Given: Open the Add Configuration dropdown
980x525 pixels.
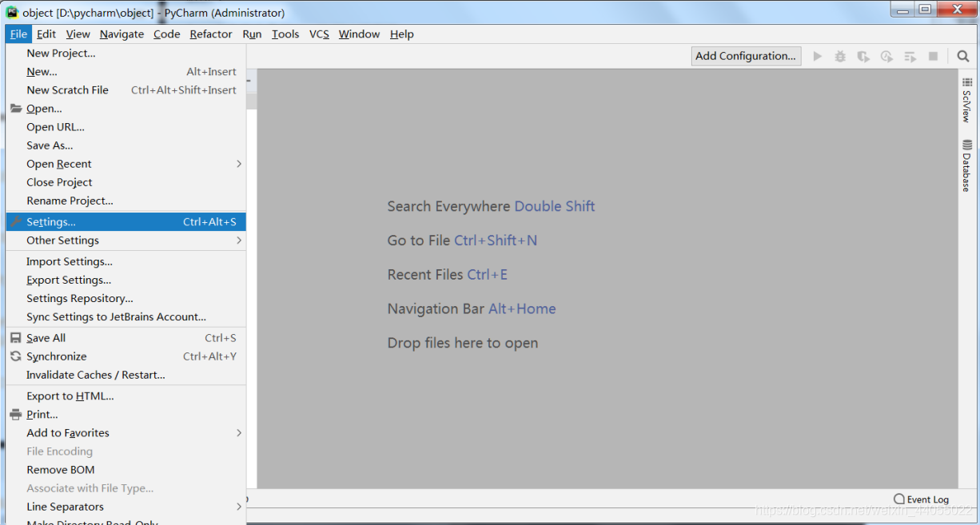Looking at the screenshot, I should pyautogui.click(x=745, y=56).
